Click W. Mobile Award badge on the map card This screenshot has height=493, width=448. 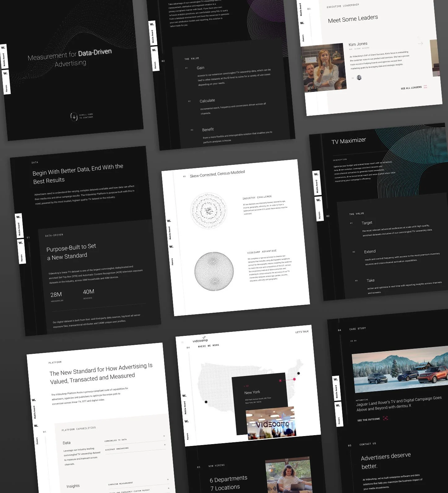(x=185, y=404)
